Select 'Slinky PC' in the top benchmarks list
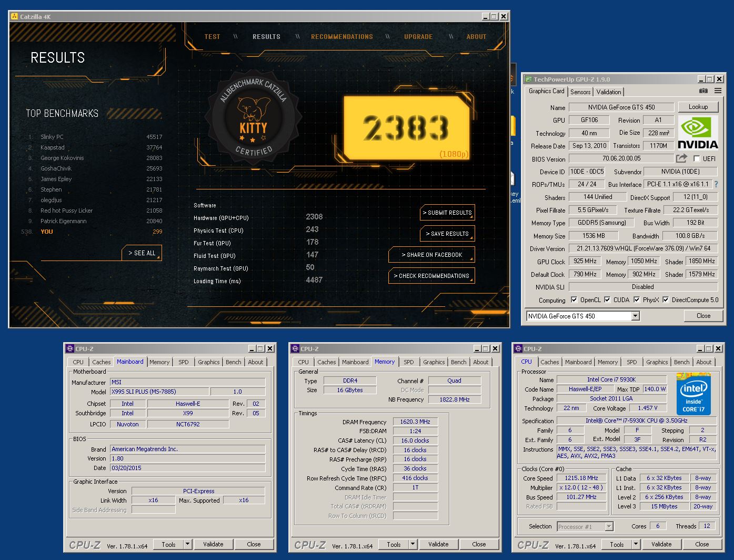 point(95,137)
